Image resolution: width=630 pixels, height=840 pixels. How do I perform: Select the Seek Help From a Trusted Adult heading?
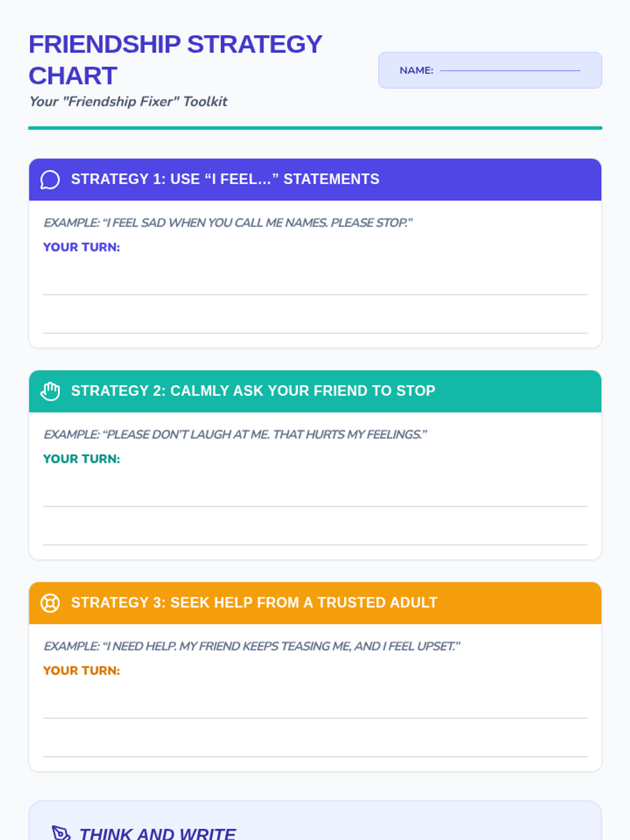(x=254, y=603)
